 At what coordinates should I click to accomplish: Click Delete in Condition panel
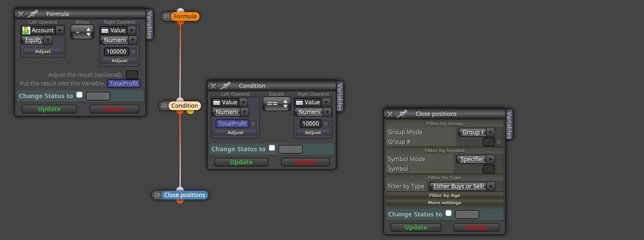point(306,162)
